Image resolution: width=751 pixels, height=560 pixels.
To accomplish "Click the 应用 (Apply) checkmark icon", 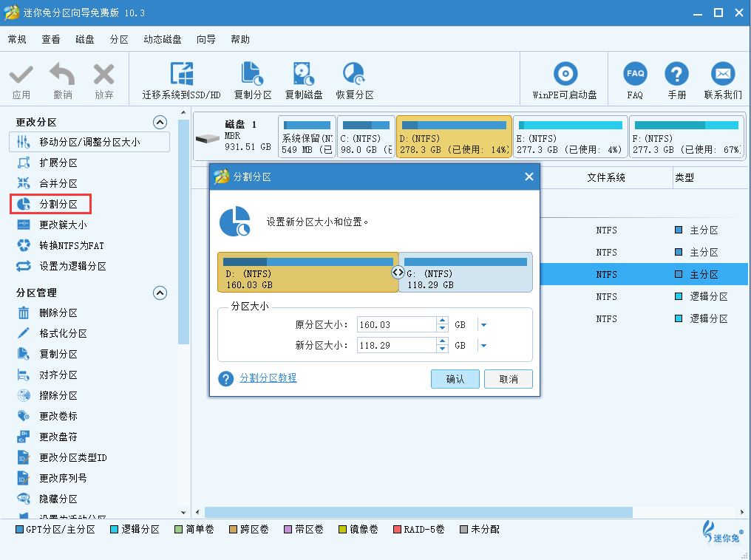I will coord(21,75).
